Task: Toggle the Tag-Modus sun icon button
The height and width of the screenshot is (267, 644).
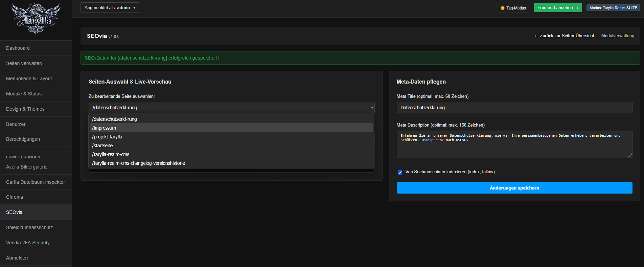Action: point(513,8)
